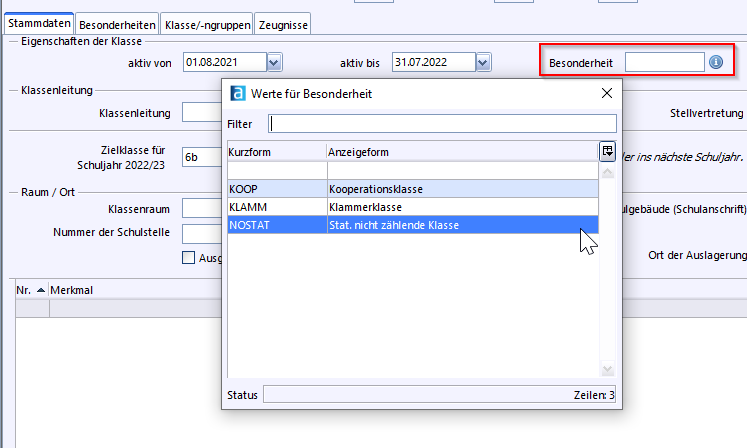Click the scroll down arrow in the value list
747x448 pixels.
[606, 369]
